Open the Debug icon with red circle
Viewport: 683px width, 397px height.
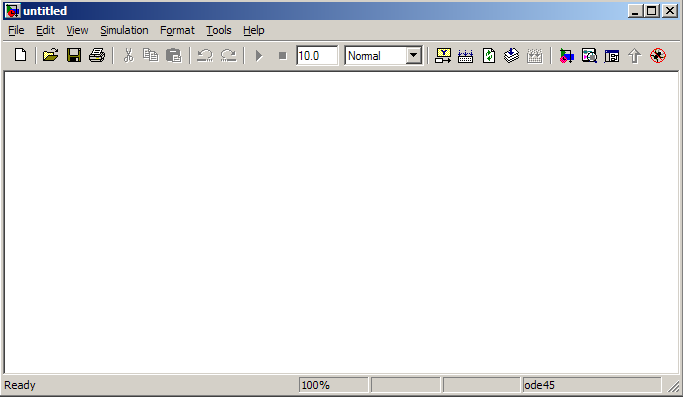[x=658, y=56]
